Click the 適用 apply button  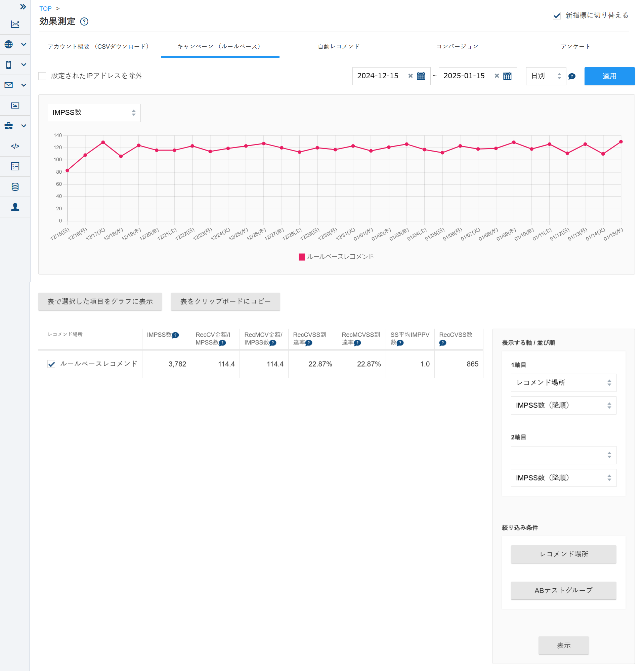pyautogui.click(x=609, y=76)
